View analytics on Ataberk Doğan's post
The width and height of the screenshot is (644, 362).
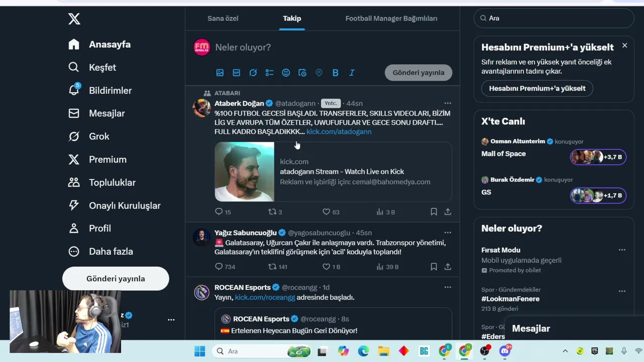385,212
